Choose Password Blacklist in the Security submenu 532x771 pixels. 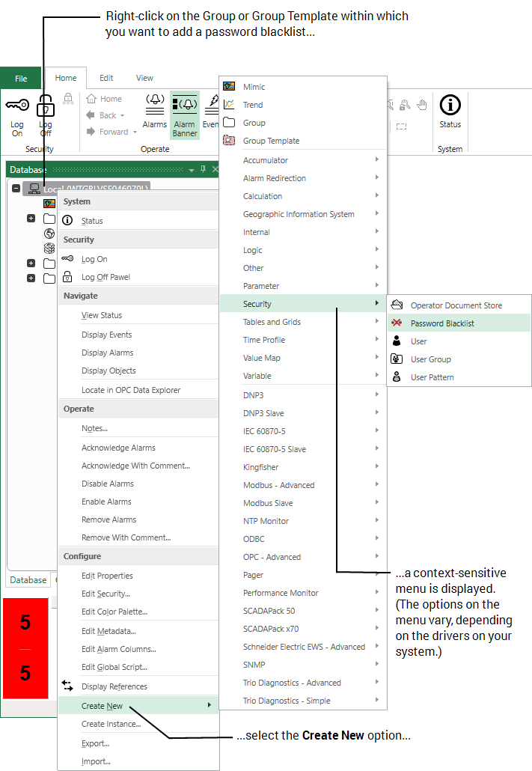pyautogui.click(x=459, y=323)
